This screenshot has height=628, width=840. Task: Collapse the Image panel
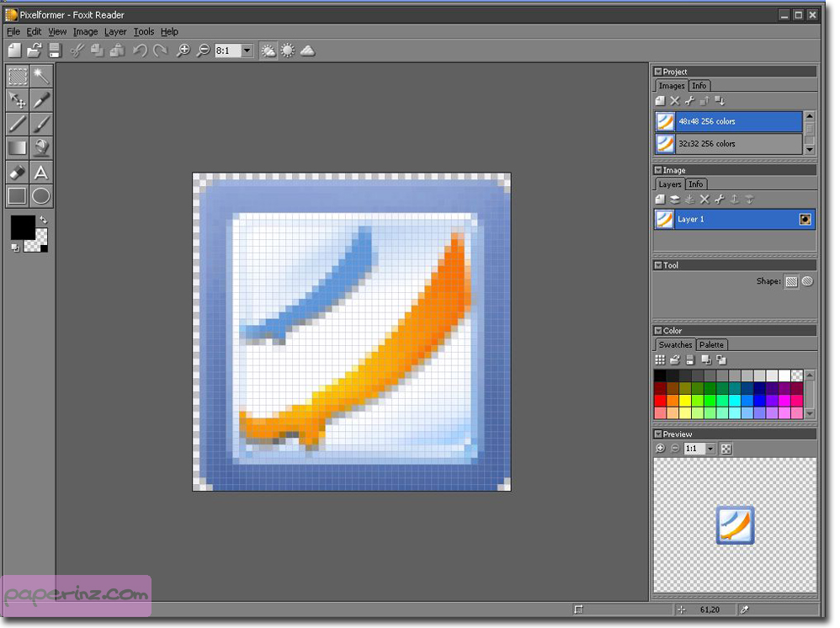point(658,170)
